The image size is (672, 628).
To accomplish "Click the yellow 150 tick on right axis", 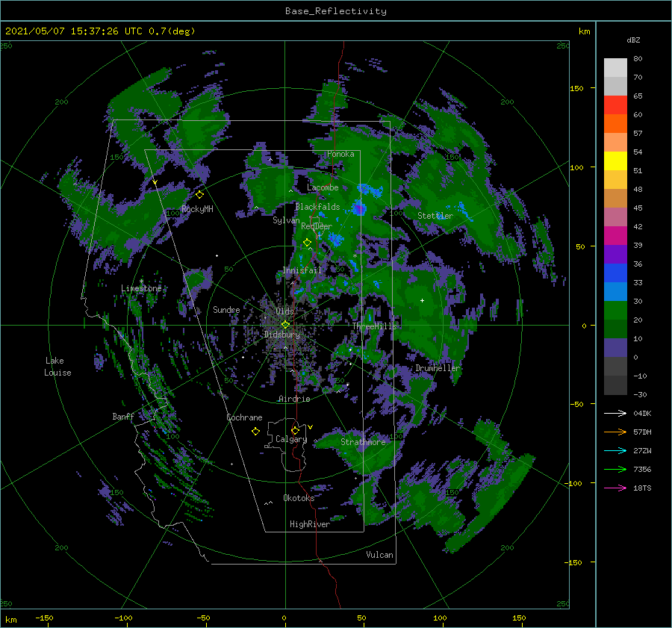I will pos(576,88).
